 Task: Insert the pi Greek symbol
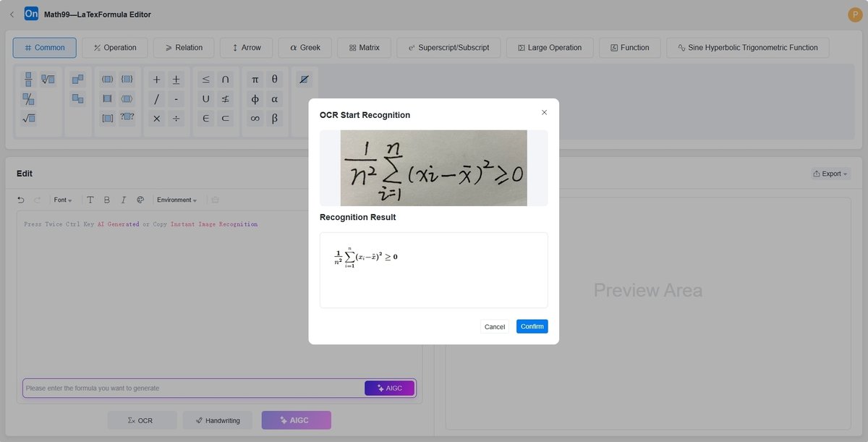tap(255, 79)
